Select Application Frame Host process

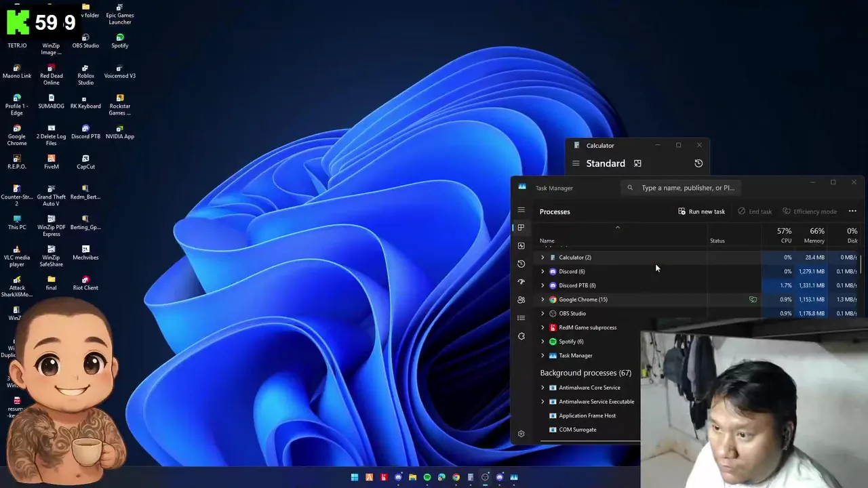pyautogui.click(x=589, y=415)
